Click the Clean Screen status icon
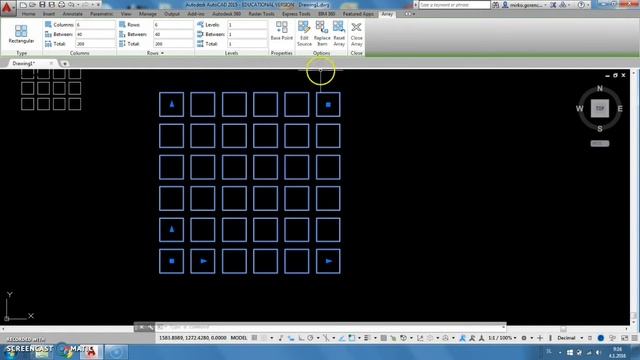 pos(624,338)
